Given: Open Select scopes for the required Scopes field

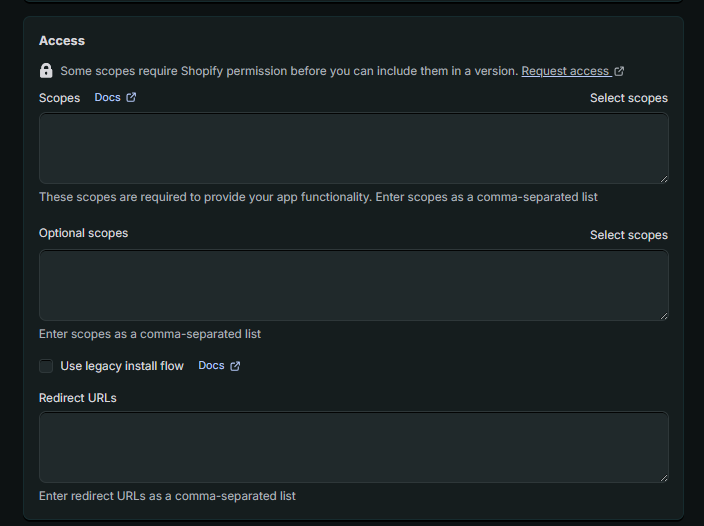Looking at the screenshot, I should [x=628, y=98].
